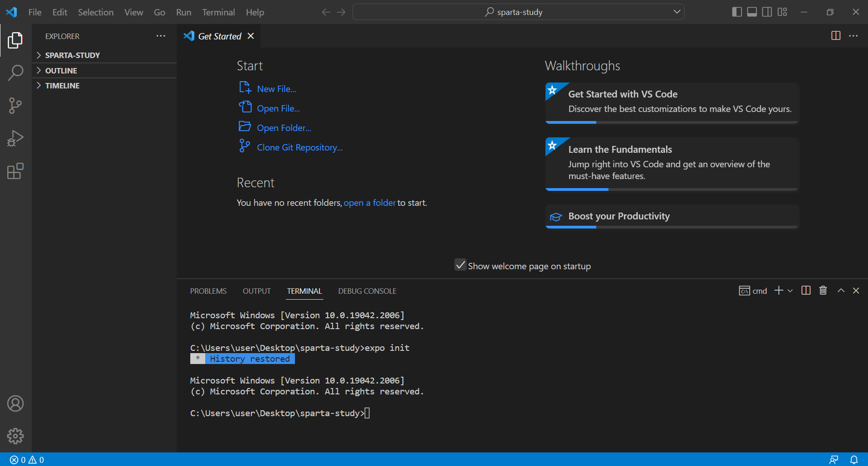Open the Accounts menu icon
This screenshot has width=868, height=466.
(15, 403)
